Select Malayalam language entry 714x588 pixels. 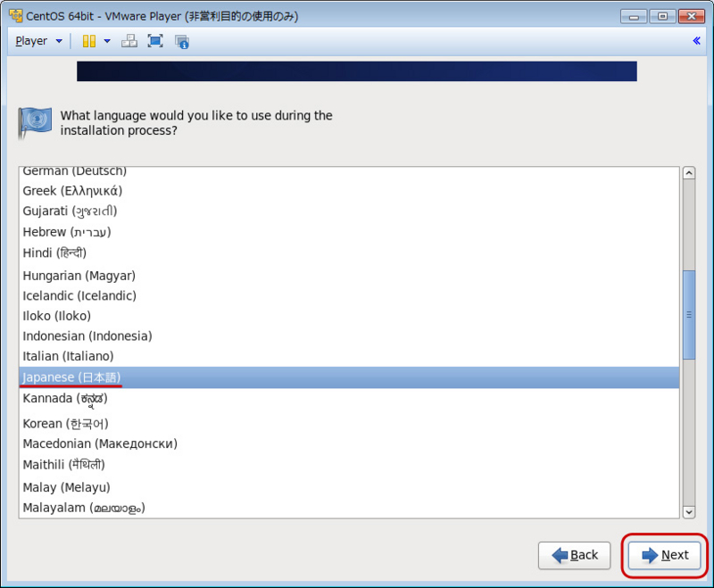coord(349,508)
